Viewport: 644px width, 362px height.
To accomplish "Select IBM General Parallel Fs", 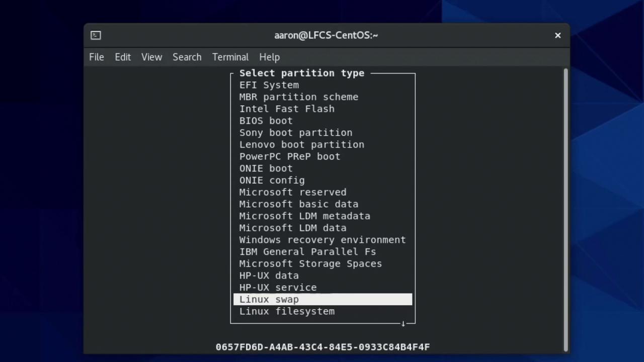I will pos(307,252).
